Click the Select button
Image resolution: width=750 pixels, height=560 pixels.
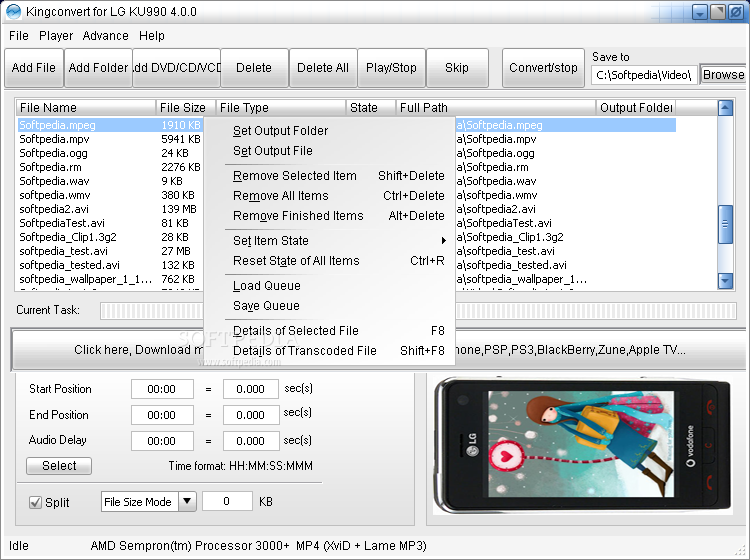(59, 466)
